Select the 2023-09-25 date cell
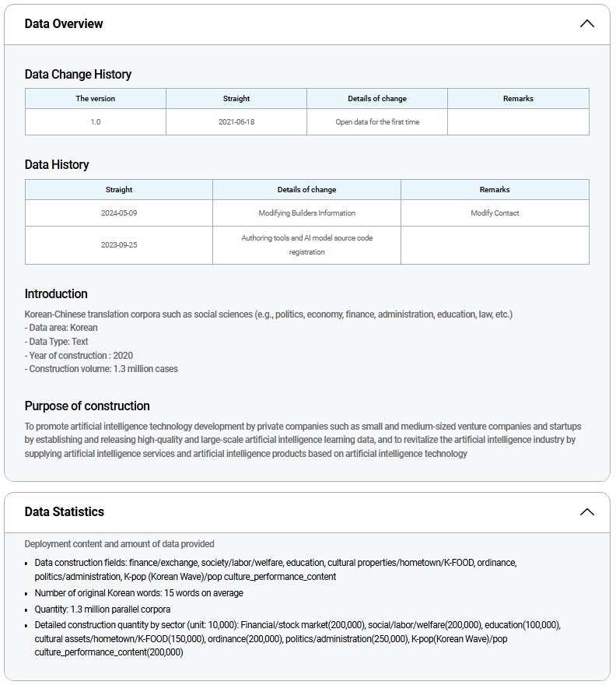This screenshot has height=685, width=616. (119, 245)
